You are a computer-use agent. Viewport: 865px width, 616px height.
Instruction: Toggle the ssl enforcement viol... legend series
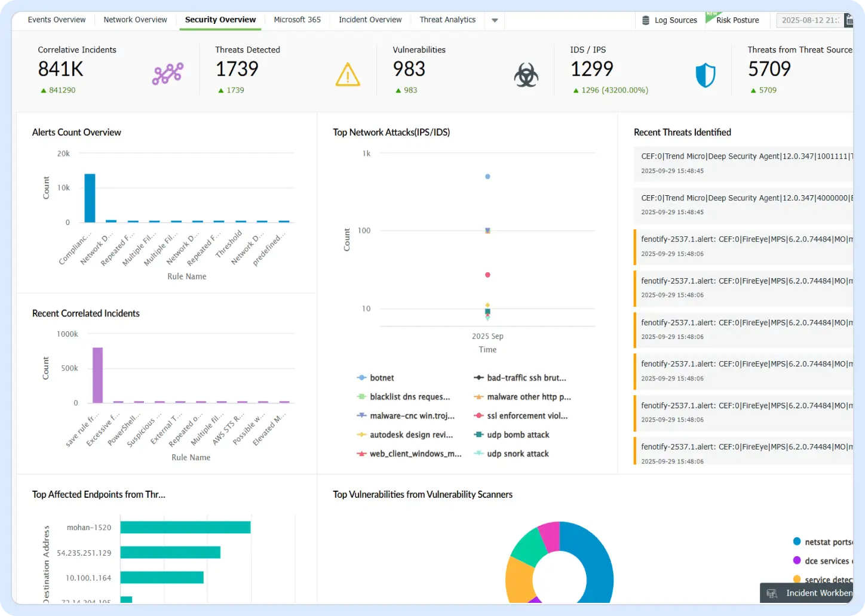coord(521,416)
